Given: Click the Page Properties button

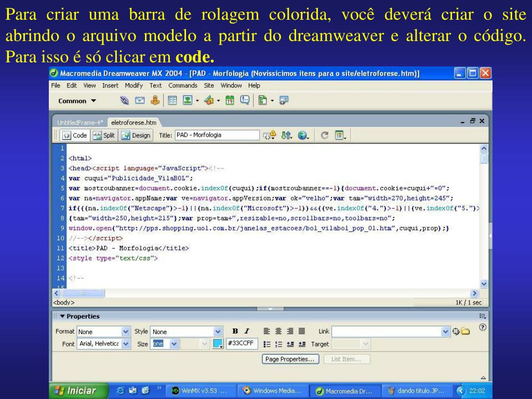Looking at the screenshot, I should 290,359.
